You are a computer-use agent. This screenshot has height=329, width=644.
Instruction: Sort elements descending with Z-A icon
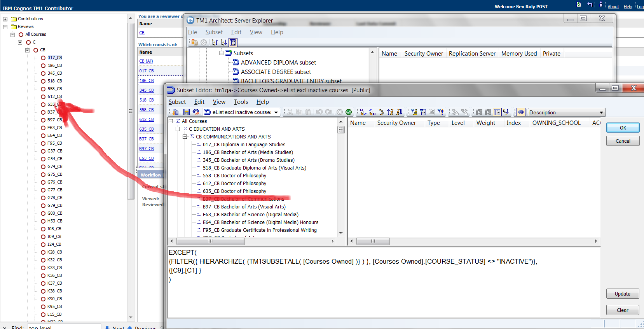click(x=372, y=112)
